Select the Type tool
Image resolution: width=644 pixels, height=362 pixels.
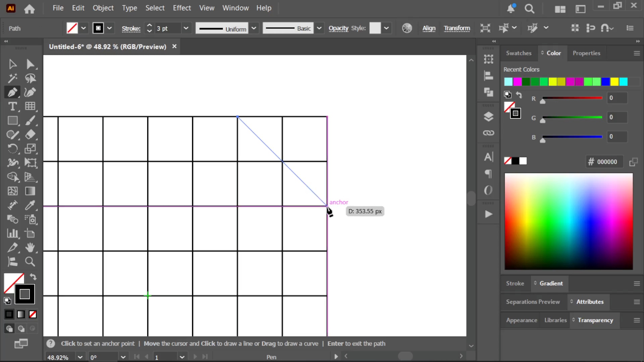[12, 107]
